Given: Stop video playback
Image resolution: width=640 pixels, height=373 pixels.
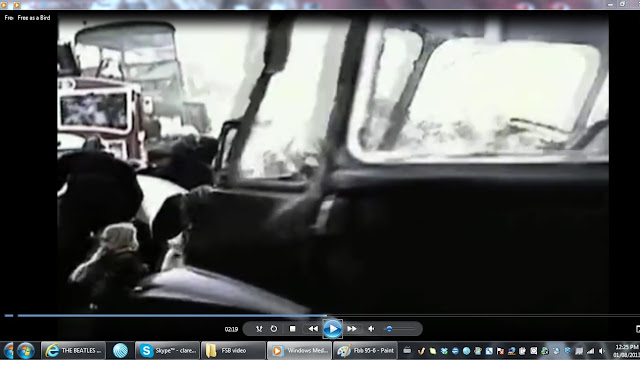Looking at the screenshot, I should pos(292,329).
